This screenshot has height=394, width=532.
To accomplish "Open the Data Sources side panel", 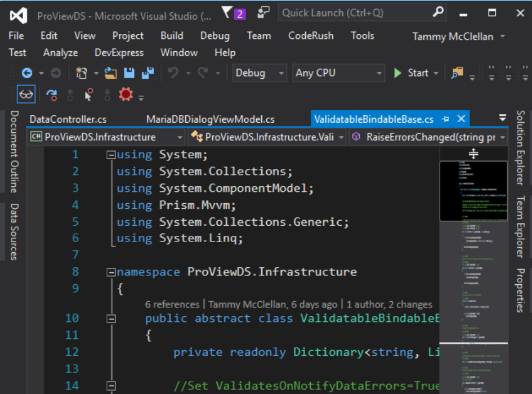I will click(x=14, y=232).
